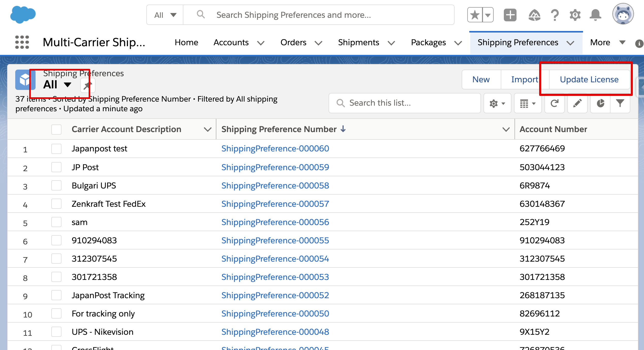The image size is (644, 350).
Task: Select the Shipping Preferences tab
Action: point(518,42)
